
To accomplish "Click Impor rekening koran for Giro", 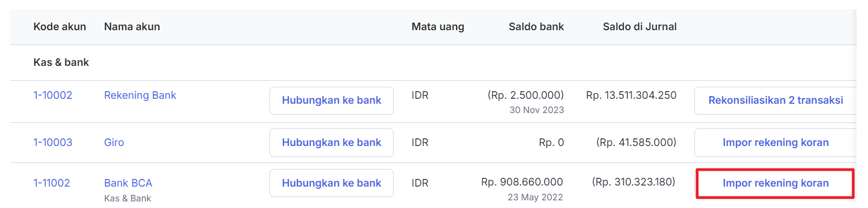I will [775, 143].
